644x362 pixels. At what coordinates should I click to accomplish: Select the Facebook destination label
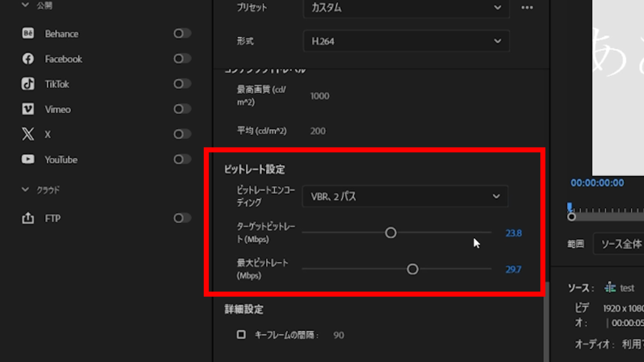click(x=64, y=59)
